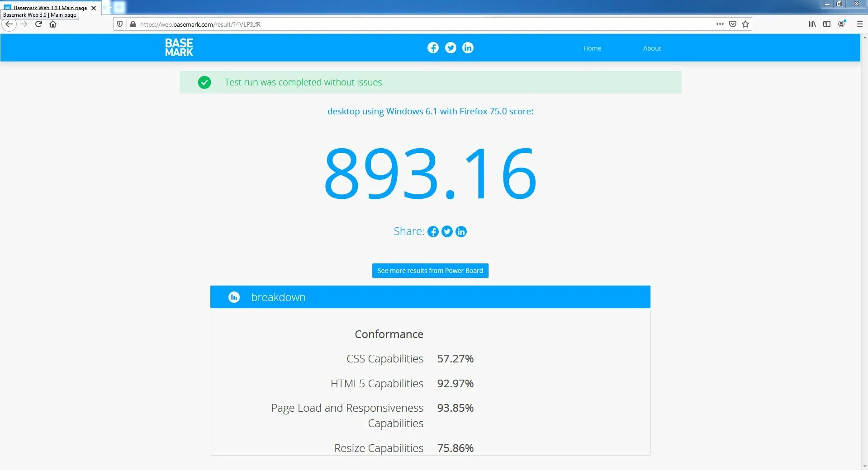
Task: Click the green success checkmark icon
Action: pos(204,82)
